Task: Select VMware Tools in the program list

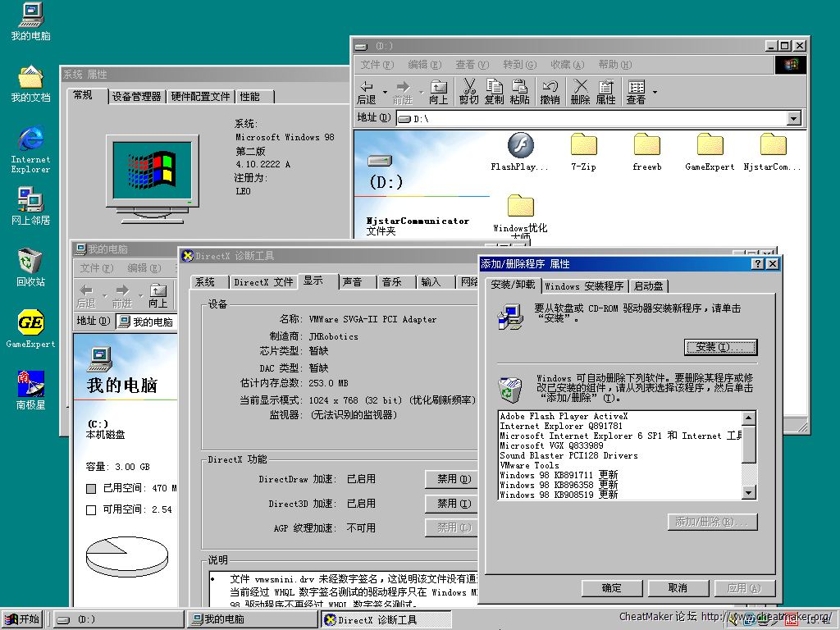Action: click(x=529, y=465)
